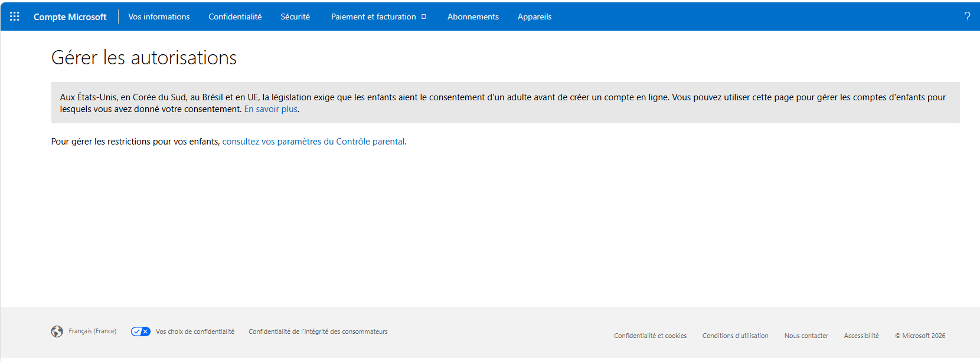Go to the Confidentialité tab
The image size is (980, 361).
pos(235,17)
